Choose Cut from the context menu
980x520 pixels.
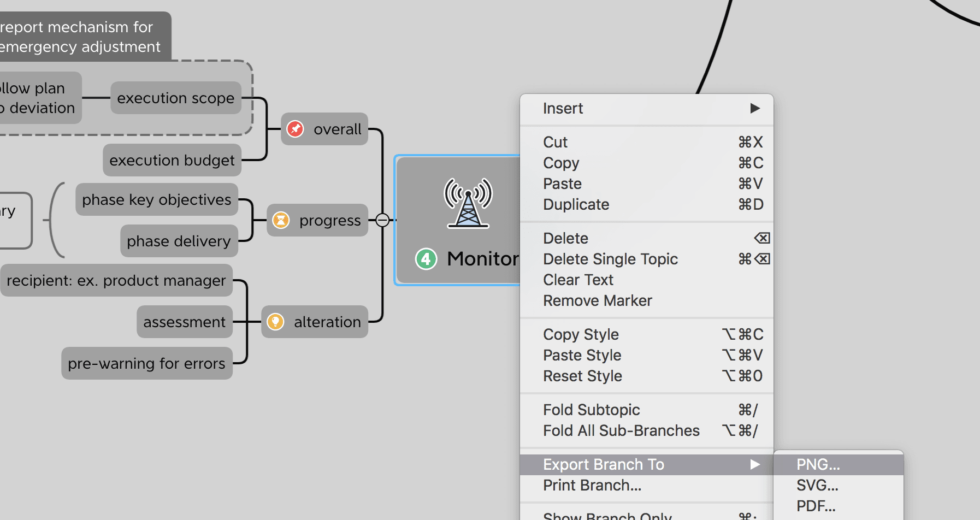coord(647,142)
